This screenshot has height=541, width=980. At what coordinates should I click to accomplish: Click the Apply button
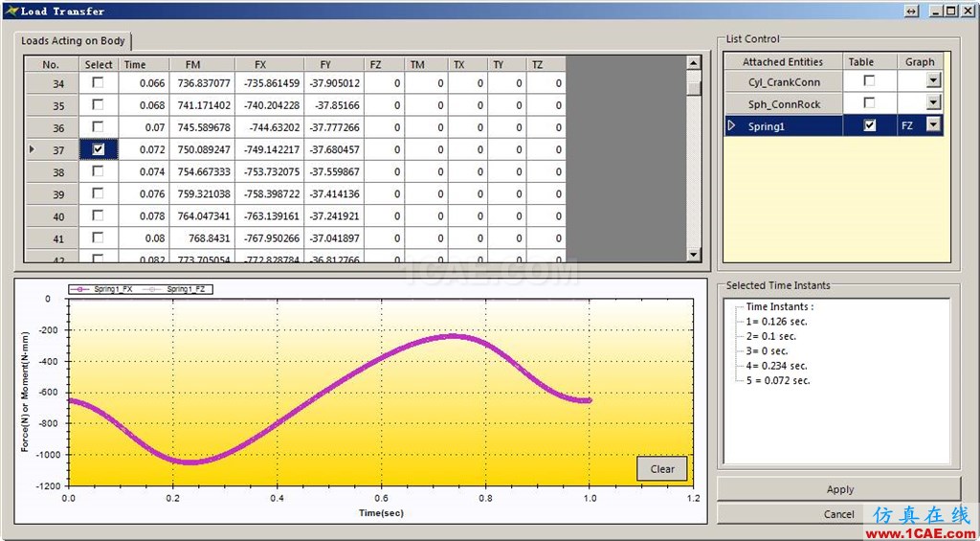pos(839,489)
